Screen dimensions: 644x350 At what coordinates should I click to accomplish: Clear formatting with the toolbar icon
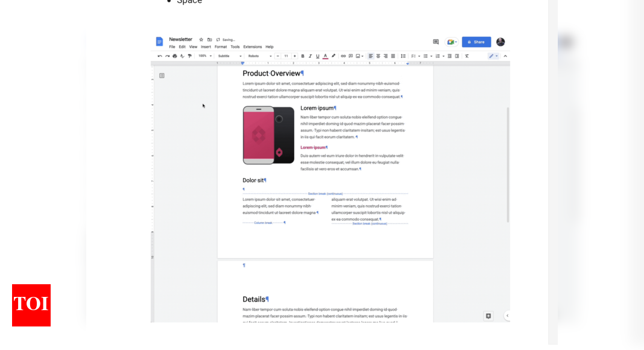[467, 56]
